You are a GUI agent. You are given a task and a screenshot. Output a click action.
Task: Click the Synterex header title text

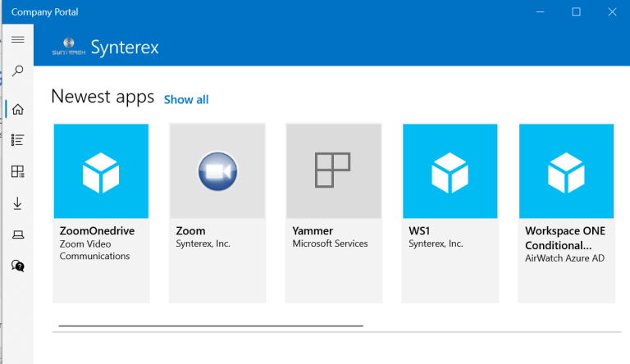click(x=125, y=48)
